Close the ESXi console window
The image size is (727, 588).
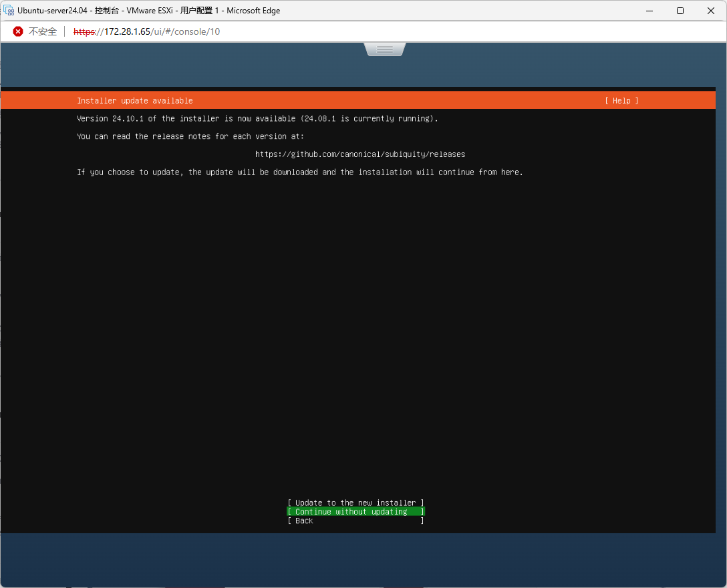(710, 11)
